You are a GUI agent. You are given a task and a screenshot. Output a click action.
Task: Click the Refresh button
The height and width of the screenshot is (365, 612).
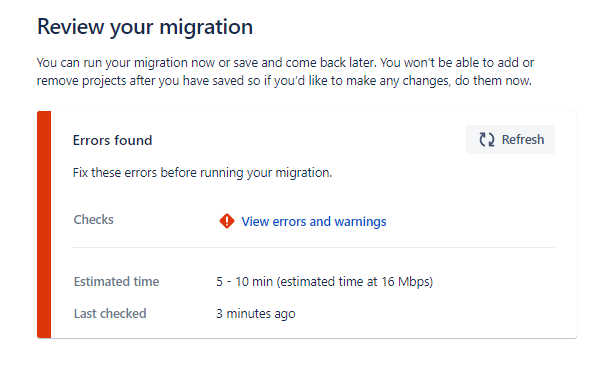pyautogui.click(x=510, y=139)
